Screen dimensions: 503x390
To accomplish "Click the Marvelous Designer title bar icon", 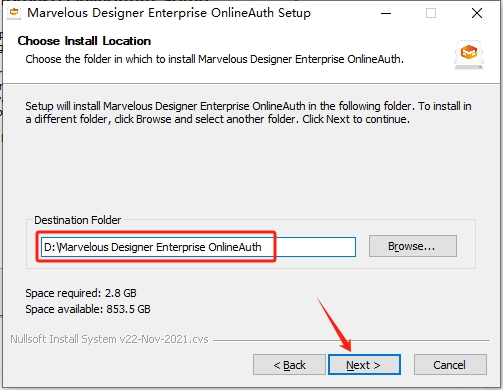I will 14,13.
